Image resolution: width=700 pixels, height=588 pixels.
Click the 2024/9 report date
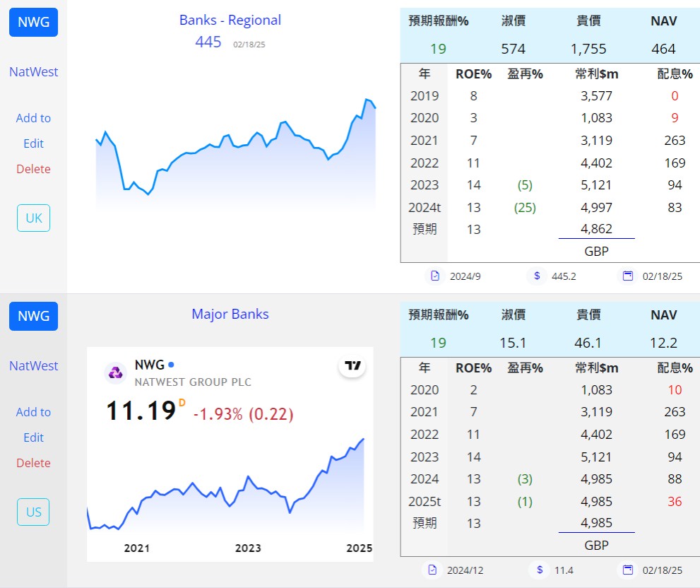pos(465,276)
